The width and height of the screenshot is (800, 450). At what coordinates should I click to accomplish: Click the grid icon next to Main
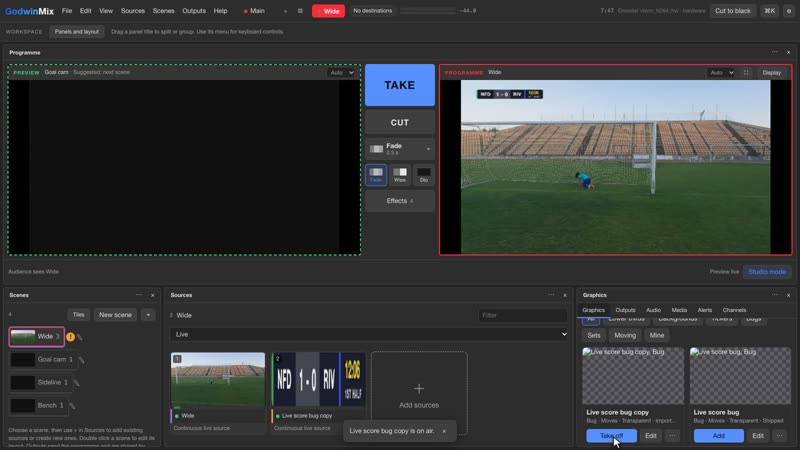click(300, 11)
